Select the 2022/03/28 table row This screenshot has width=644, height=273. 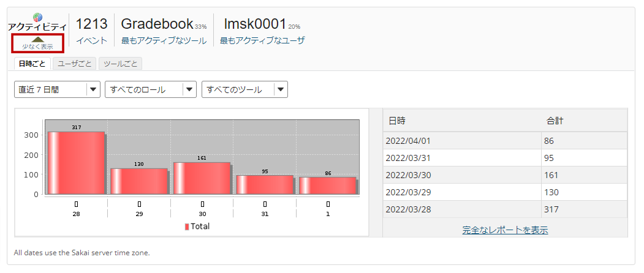point(505,209)
